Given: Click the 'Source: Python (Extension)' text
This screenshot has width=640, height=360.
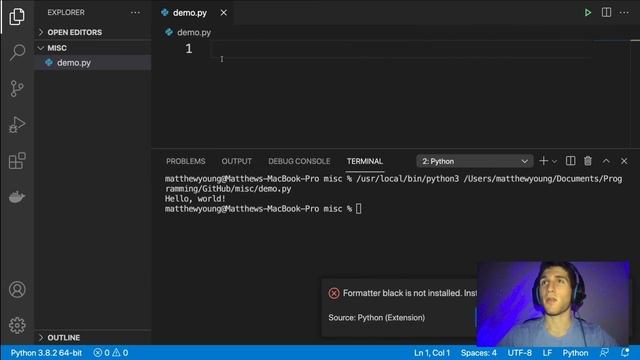Looking at the screenshot, I should pos(376,318).
